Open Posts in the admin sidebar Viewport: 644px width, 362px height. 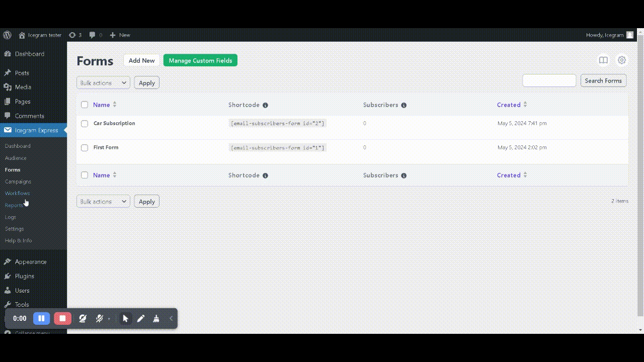(x=22, y=73)
